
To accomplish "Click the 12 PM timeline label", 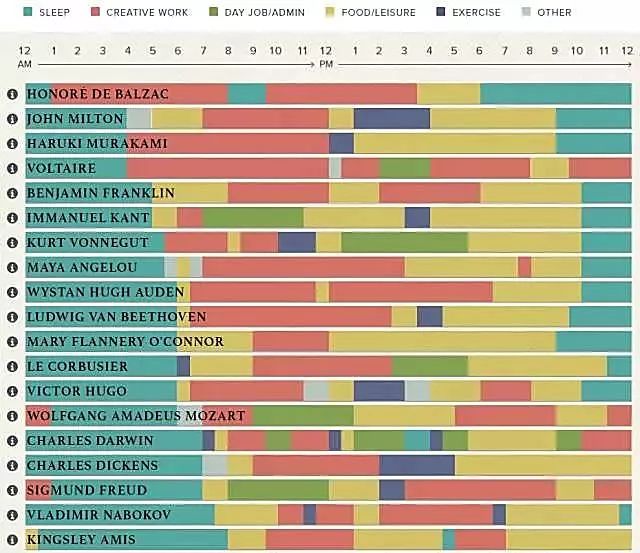I will [x=326, y=57].
